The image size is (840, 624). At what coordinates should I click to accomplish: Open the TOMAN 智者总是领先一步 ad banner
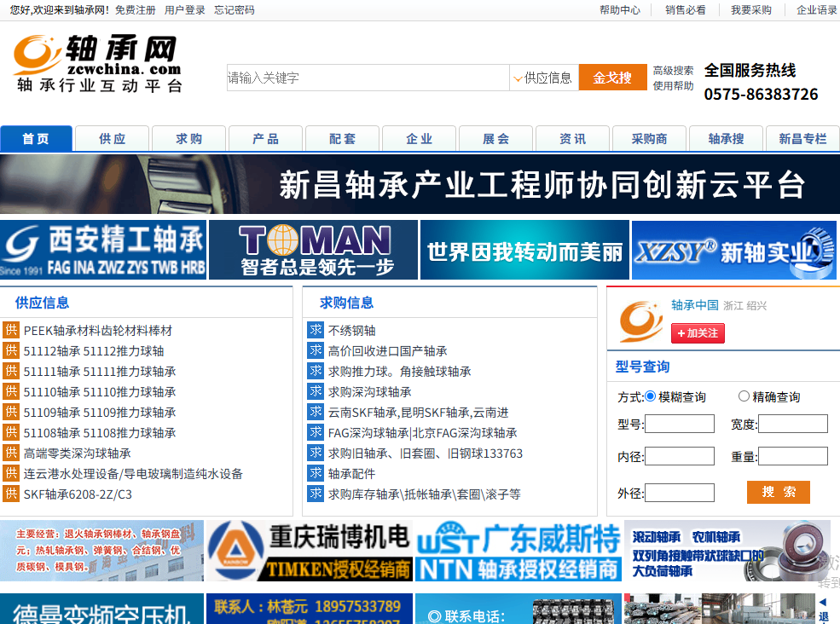coord(313,250)
